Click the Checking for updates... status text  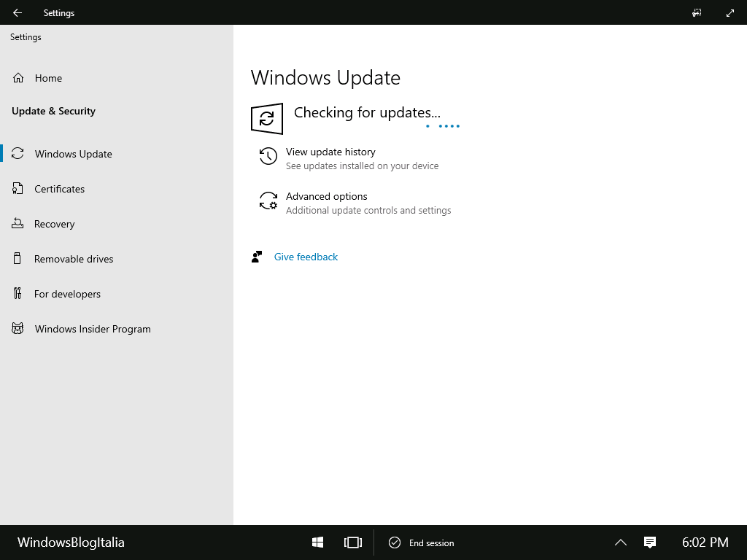coord(367,112)
